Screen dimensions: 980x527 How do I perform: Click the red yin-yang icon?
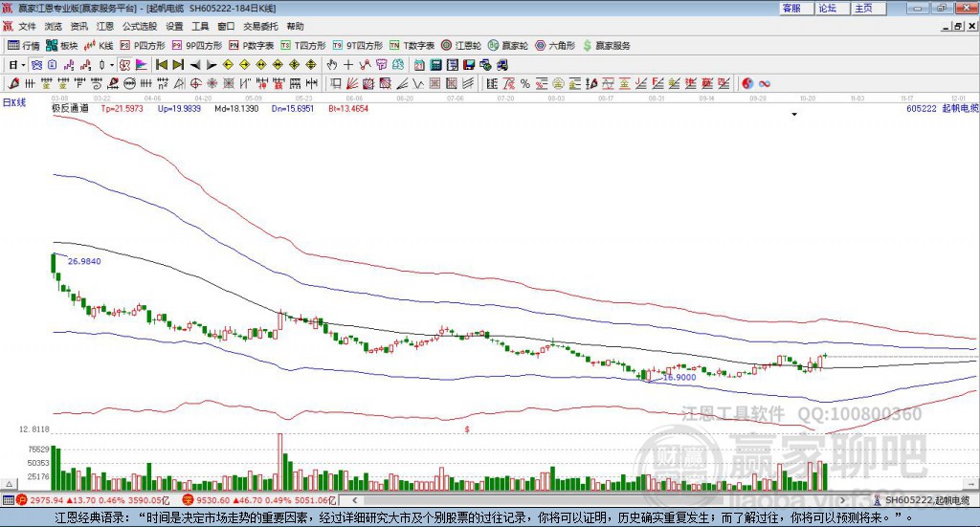click(x=747, y=83)
